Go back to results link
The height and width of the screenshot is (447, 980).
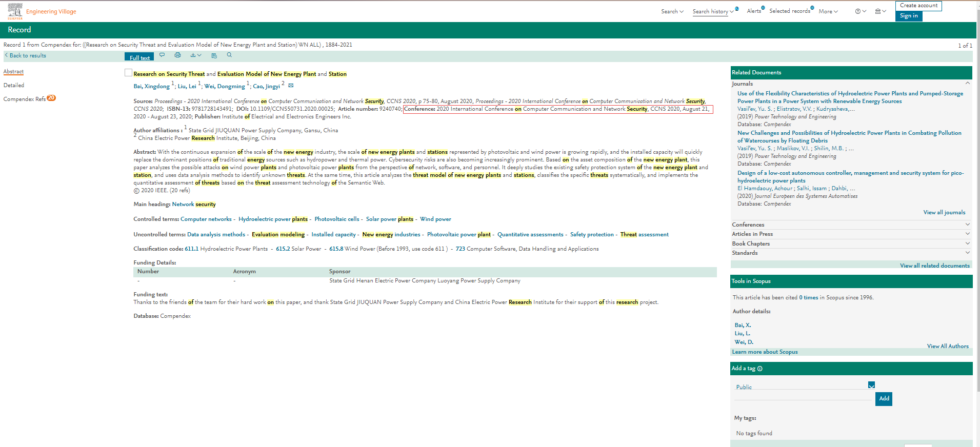pos(27,55)
